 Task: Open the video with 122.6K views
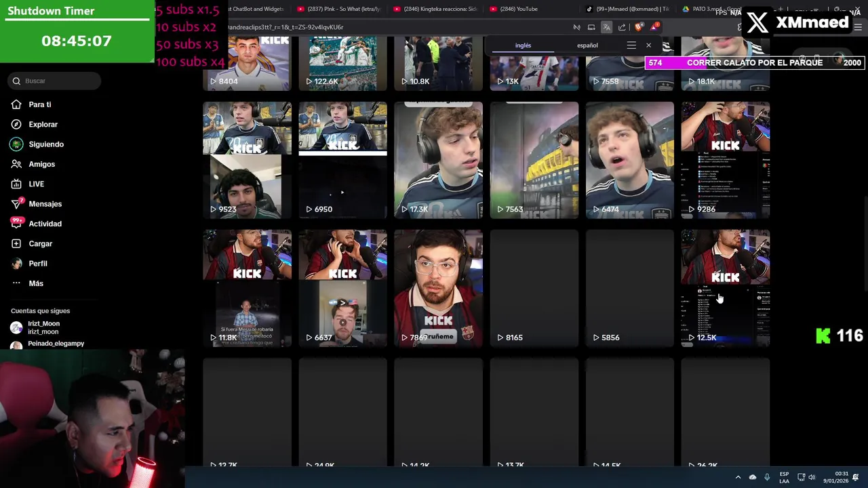[x=342, y=64]
